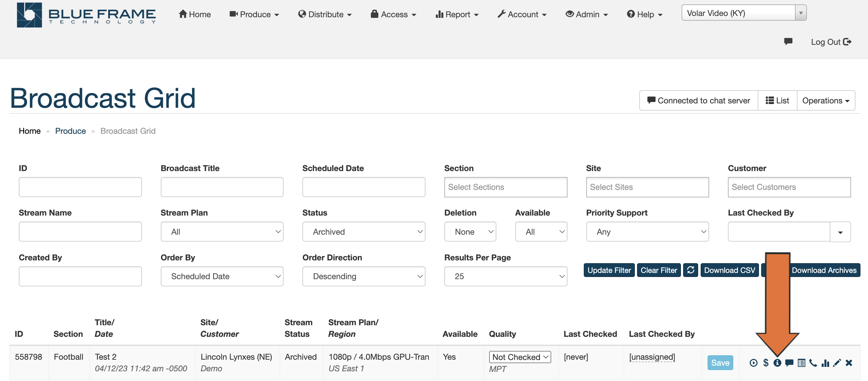Image resolution: width=868 pixels, height=381 pixels.
Task: Open the chat bubble icon for the broadcast row
Action: [789, 364]
